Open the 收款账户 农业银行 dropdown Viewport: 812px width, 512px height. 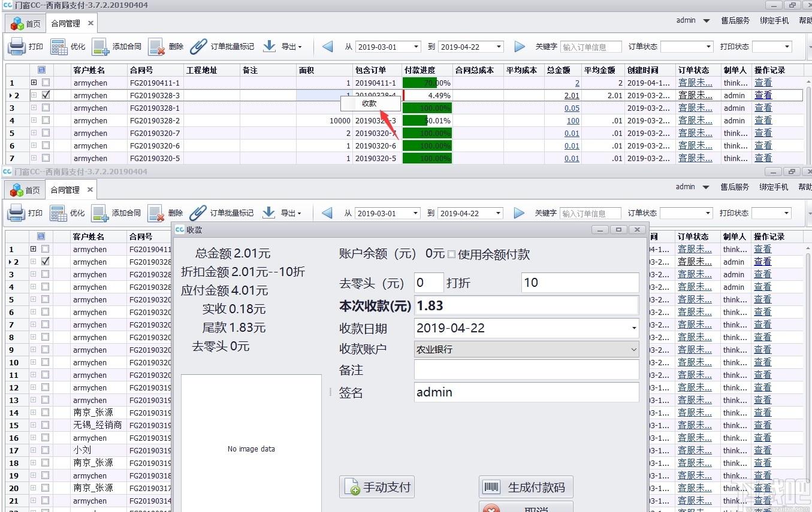634,349
